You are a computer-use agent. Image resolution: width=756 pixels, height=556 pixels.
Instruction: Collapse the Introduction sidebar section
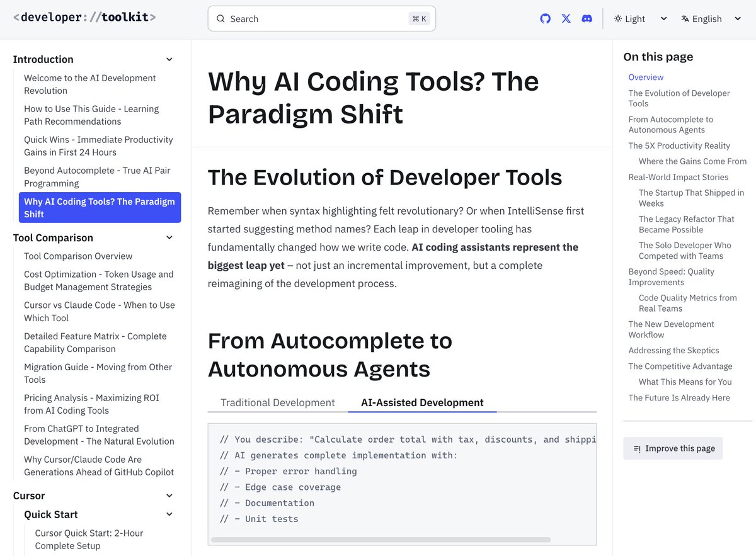coord(169,59)
